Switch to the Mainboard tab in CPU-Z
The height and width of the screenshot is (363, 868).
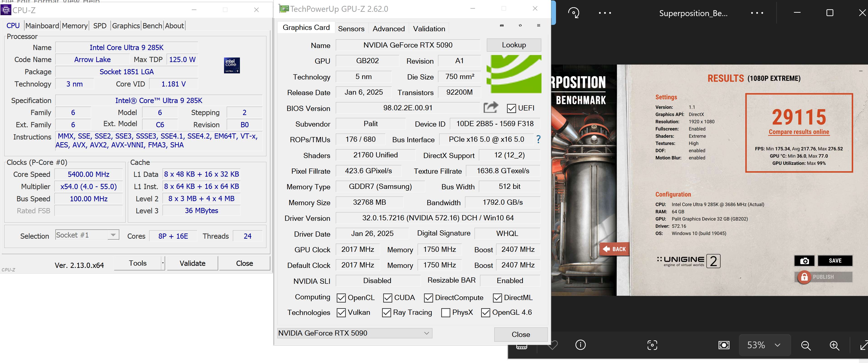click(42, 26)
